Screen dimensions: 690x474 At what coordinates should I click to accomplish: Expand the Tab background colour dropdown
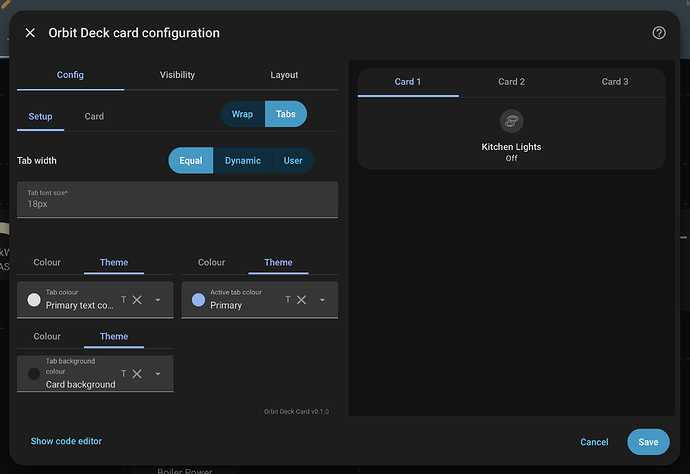pos(158,374)
